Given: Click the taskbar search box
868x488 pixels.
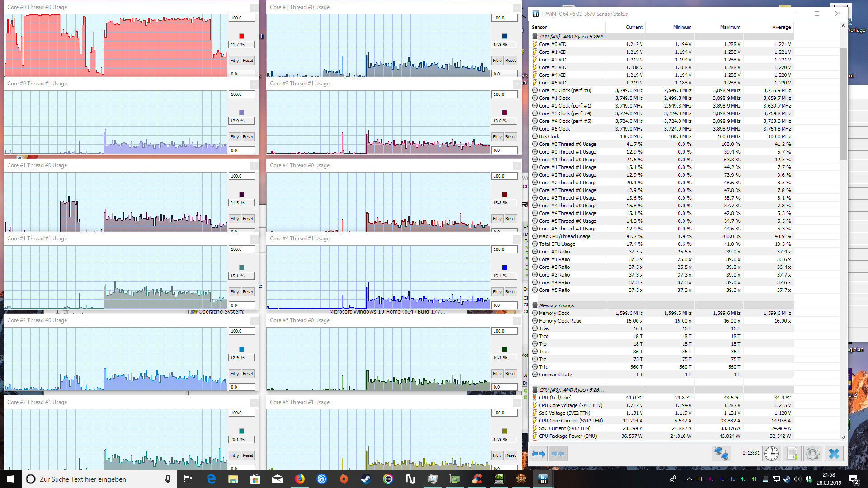Looking at the screenshot, I should (x=99, y=479).
